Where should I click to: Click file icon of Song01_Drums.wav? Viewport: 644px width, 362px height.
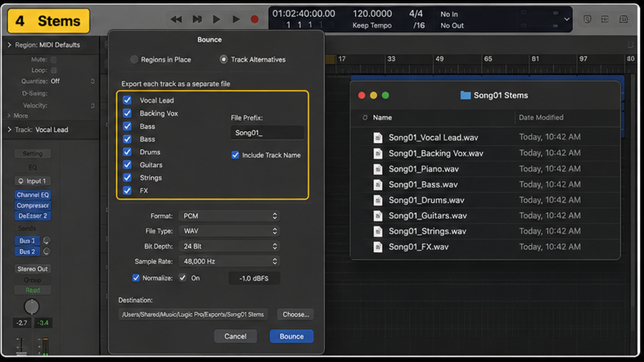(x=378, y=200)
